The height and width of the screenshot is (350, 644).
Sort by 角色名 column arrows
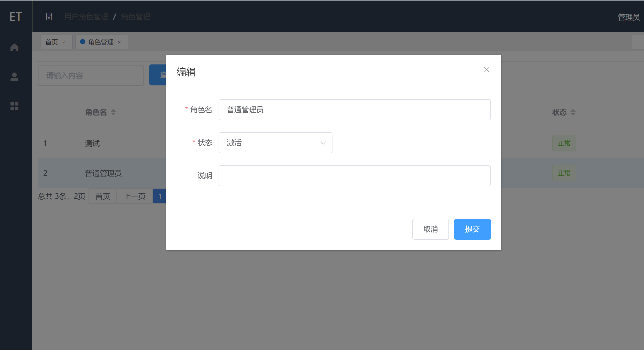click(x=113, y=112)
